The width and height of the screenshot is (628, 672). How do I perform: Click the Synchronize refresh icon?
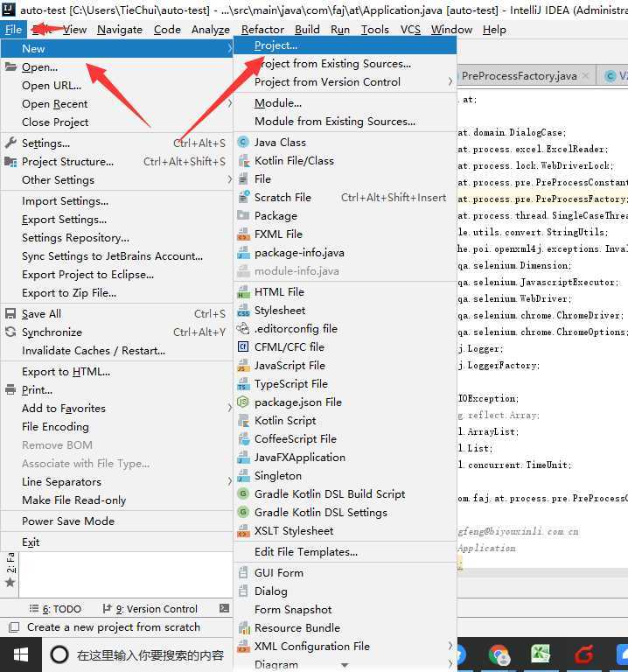tap(10, 332)
